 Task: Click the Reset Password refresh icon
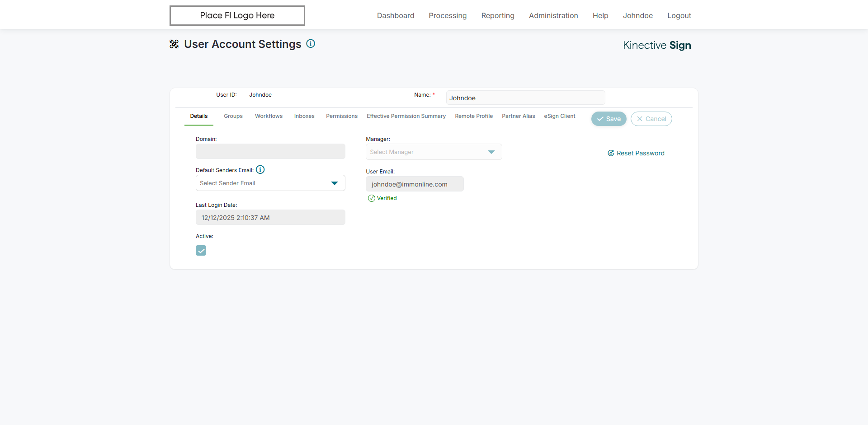point(611,153)
